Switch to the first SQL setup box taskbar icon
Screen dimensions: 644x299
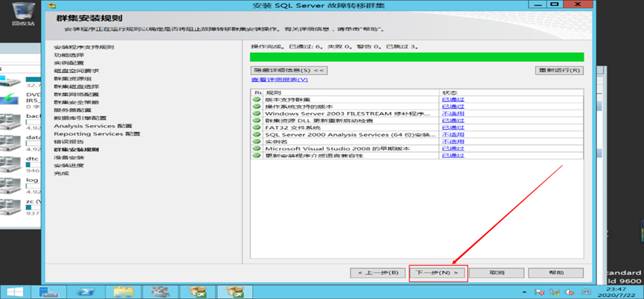(x=197, y=292)
